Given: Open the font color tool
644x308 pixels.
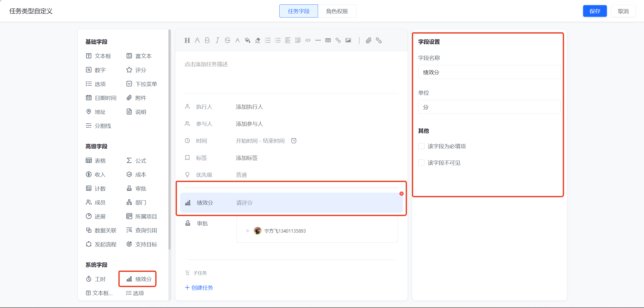Looking at the screenshot, I should coord(237,40).
